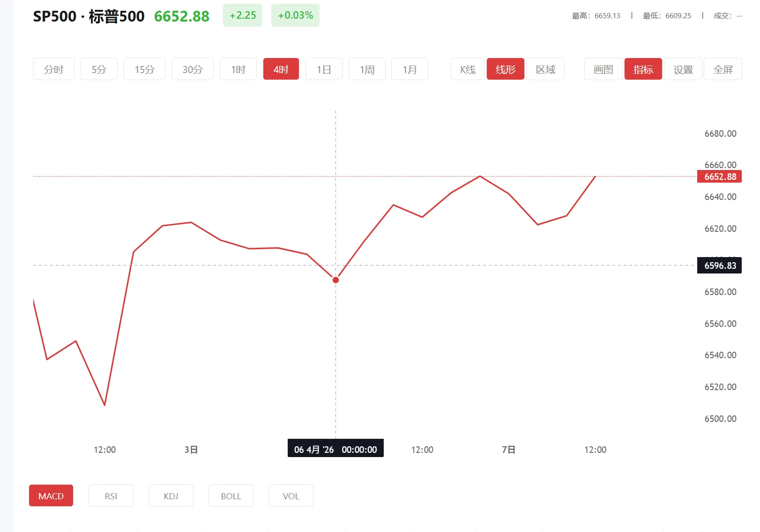Screen dimensions: 760x532
Task: Switch chart type to K线 candlesticks
Action: tap(468, 69)
